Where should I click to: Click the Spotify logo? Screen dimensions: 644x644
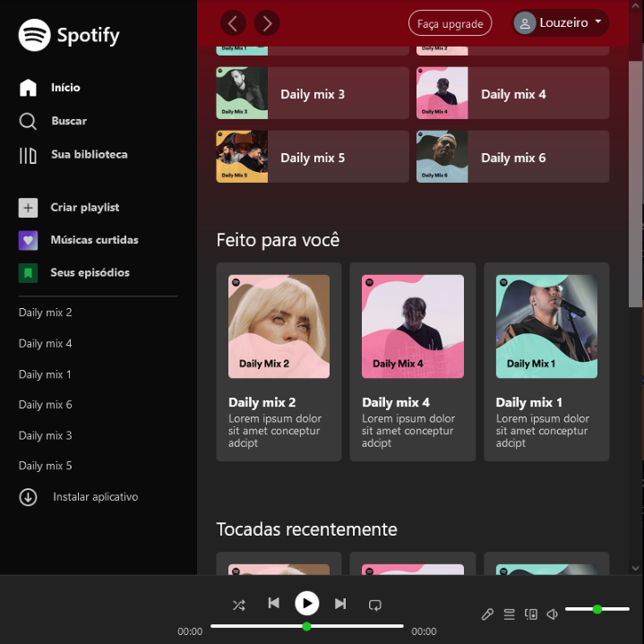(x=69, y=35)
